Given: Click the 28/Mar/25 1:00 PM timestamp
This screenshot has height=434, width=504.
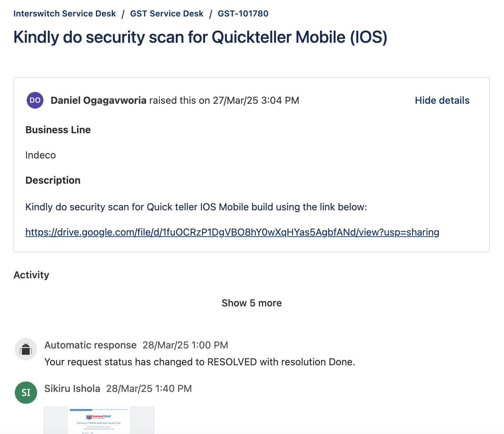Looking at the screenshot, I should pos(185,345).
